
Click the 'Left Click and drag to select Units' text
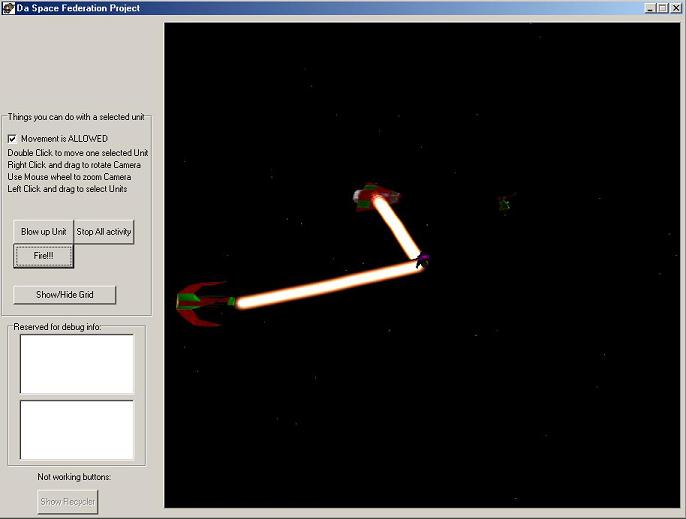coord(67,189)
